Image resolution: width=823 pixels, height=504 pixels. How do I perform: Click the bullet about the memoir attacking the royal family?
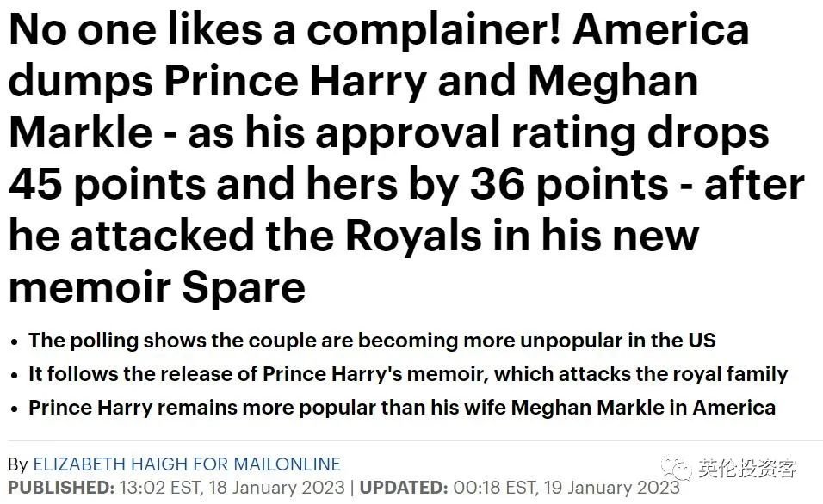coord(408,374)
